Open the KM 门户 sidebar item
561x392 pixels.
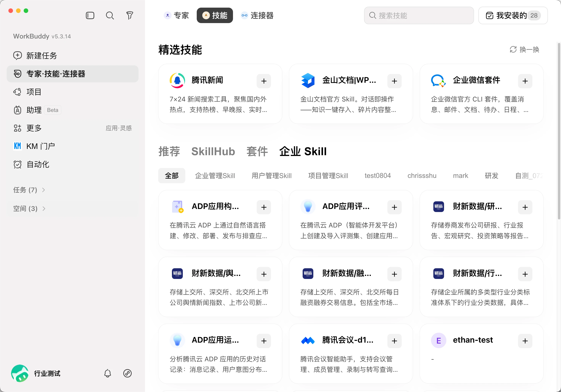[72, 146]
